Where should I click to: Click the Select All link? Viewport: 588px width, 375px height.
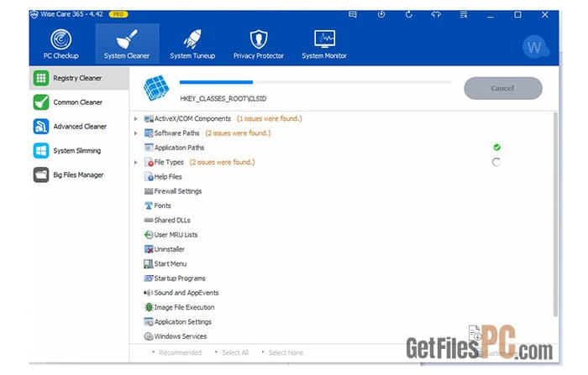point(235,353)
